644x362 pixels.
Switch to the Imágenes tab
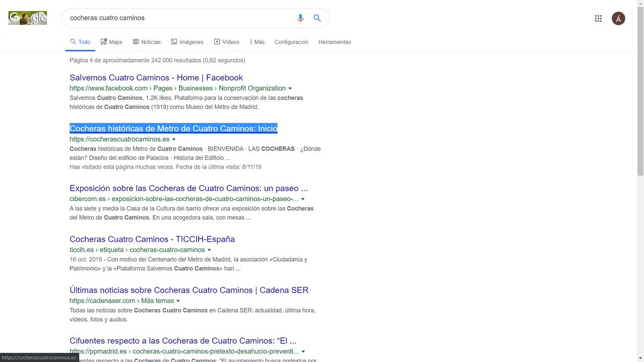(187, 42)
